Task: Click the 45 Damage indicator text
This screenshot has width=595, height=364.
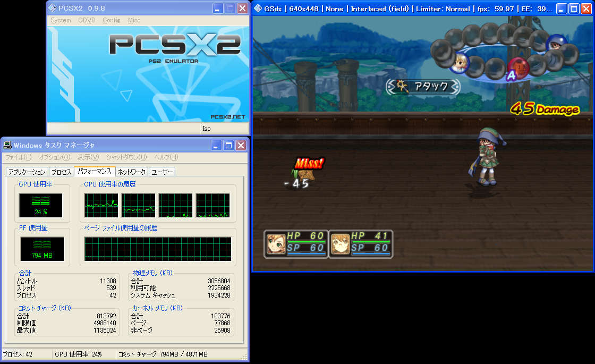Action: coord(545,109)
